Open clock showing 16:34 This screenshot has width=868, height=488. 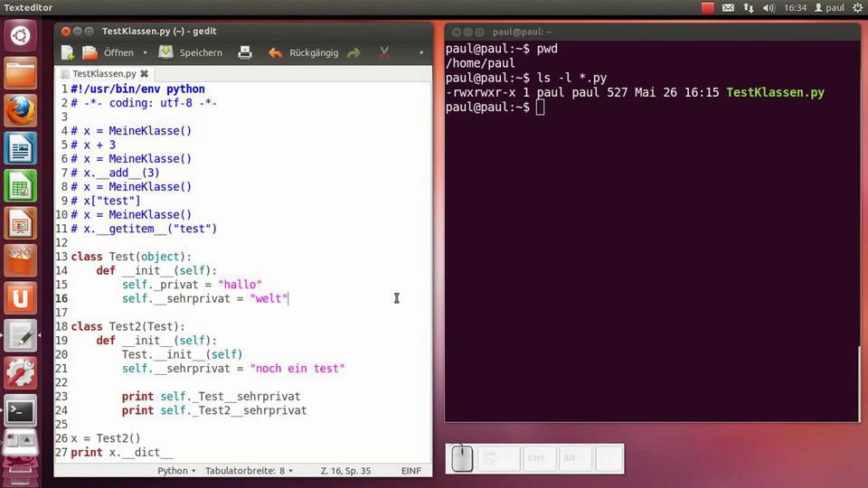click(795, 8)
